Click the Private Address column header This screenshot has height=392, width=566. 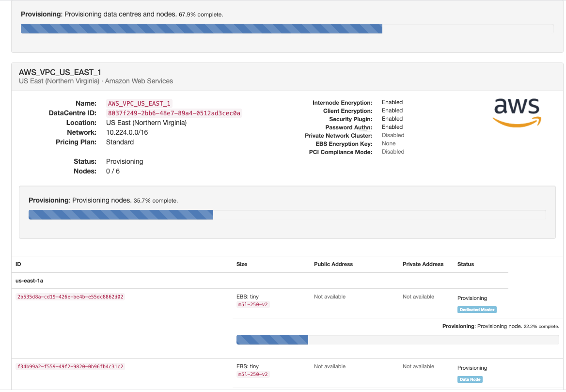click(423, 264)
